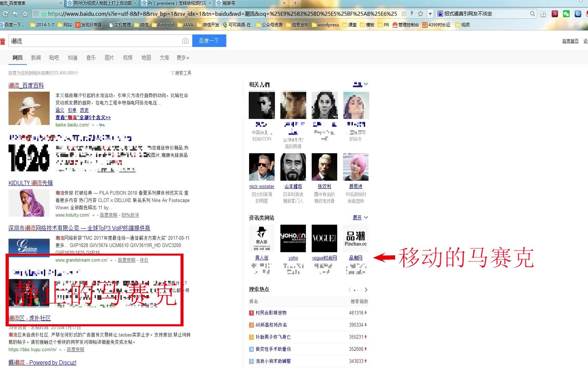Open the wordpress bookmark folder
The height and width of the screenshot is (368, 588).
tap(325, 25)
